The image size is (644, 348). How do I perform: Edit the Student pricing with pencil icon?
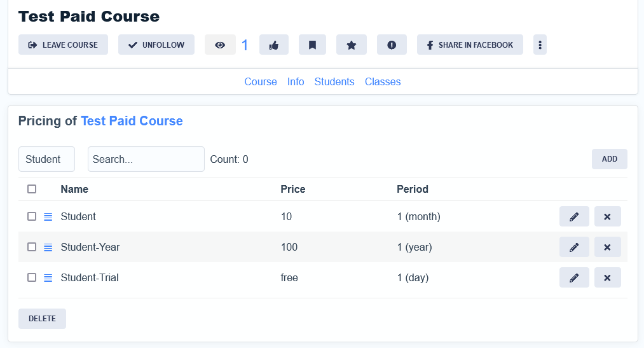point(574,217)
